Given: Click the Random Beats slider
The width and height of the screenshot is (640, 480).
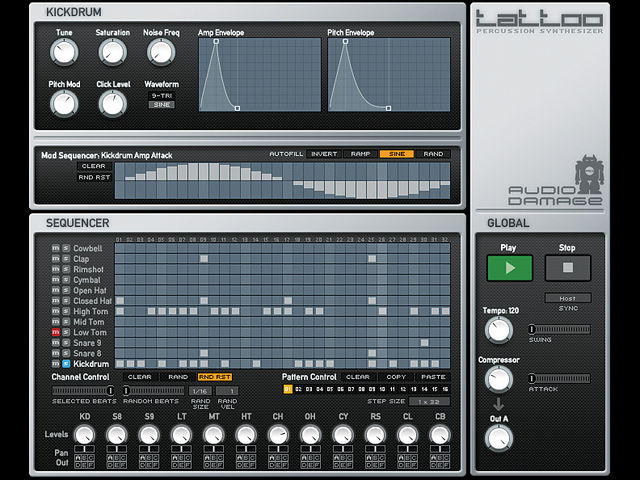Looking at the screenshot, I should (x=154, y=391).
